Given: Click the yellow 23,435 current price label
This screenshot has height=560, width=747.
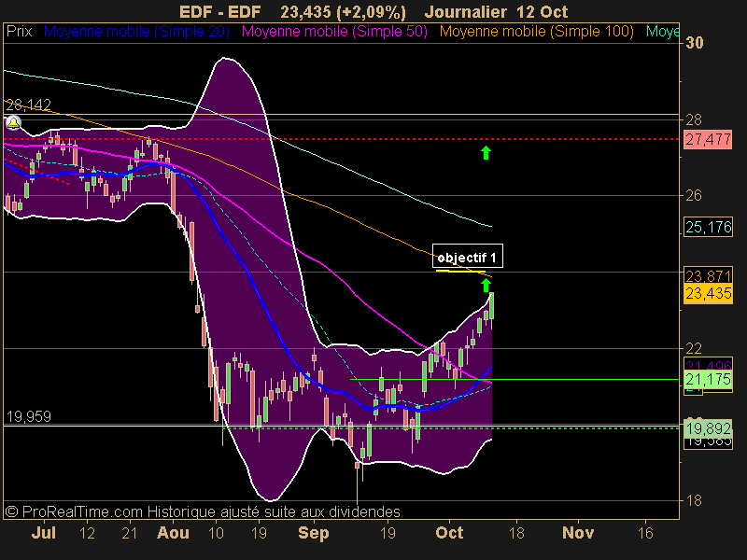Looking at the screenshot, I should coord(708,293).
